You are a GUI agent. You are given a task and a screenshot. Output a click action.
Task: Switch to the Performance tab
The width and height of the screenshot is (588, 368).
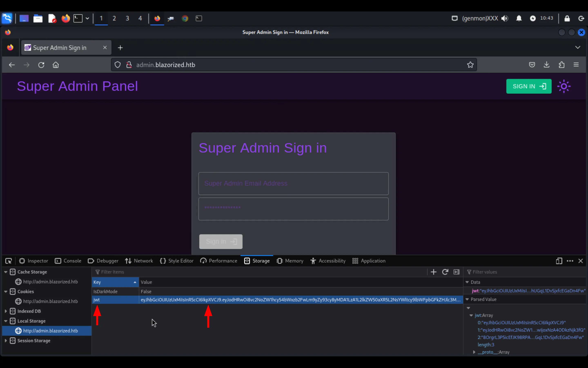tap(218, 261)
